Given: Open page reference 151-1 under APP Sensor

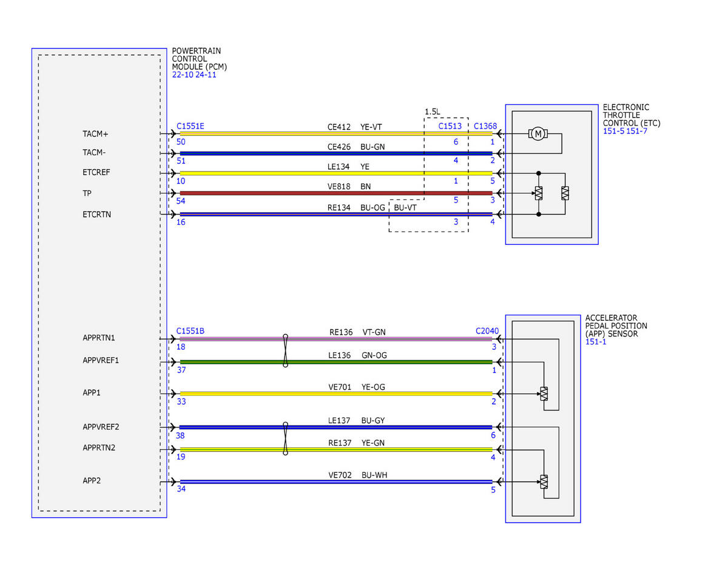Looking at the screenshot, I should [x=597, y=342].
